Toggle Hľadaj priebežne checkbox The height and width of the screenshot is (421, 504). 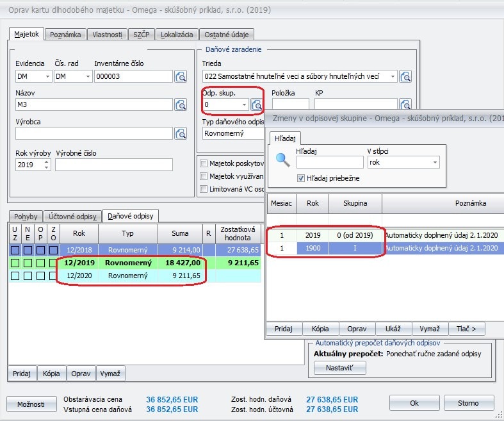click(302, 178)
